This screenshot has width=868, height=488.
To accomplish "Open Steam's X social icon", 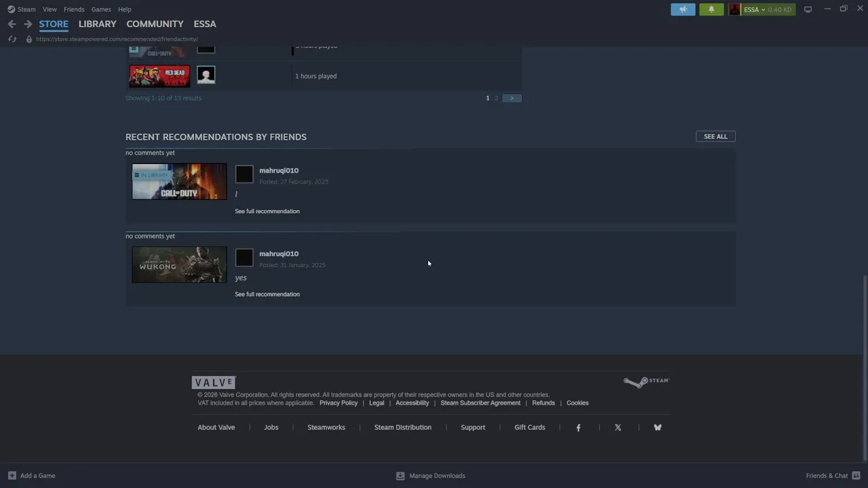I will (x=618, y=428).
